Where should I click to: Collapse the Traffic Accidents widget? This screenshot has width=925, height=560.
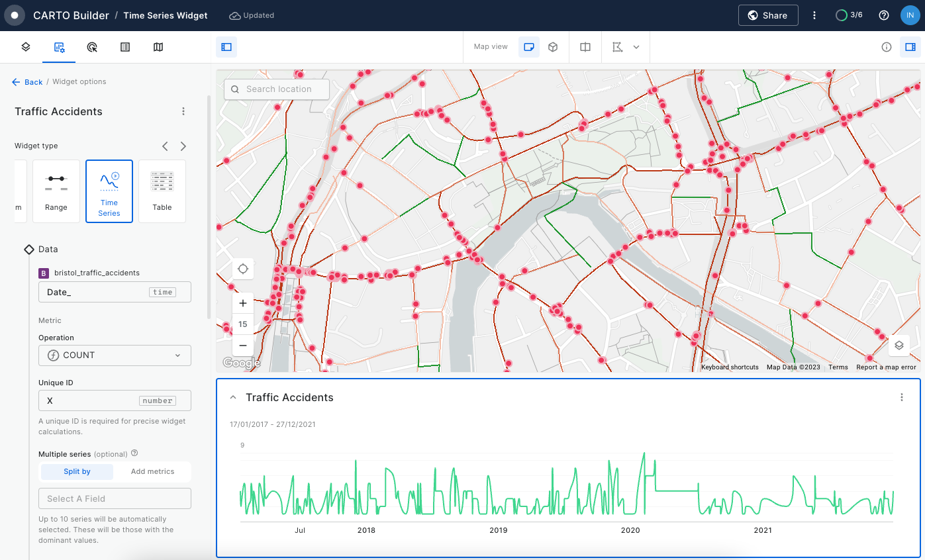pyautogui.click(x=233, y=397)
